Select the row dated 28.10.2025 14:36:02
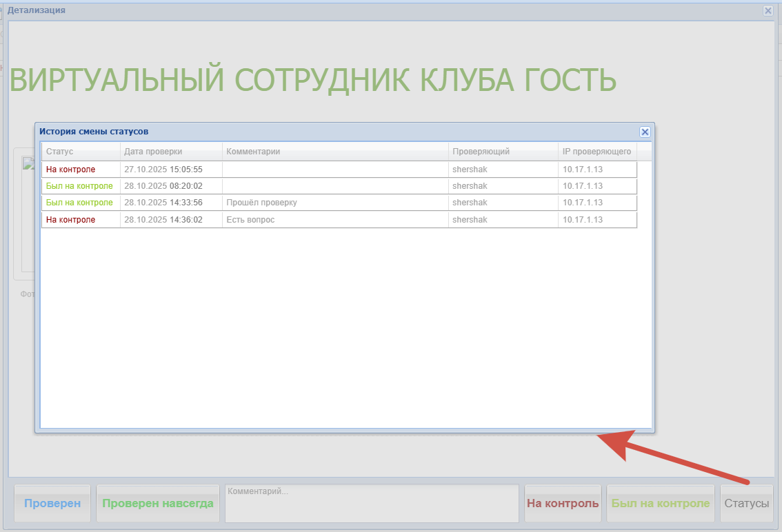782x532 pixels. [339, 219]
